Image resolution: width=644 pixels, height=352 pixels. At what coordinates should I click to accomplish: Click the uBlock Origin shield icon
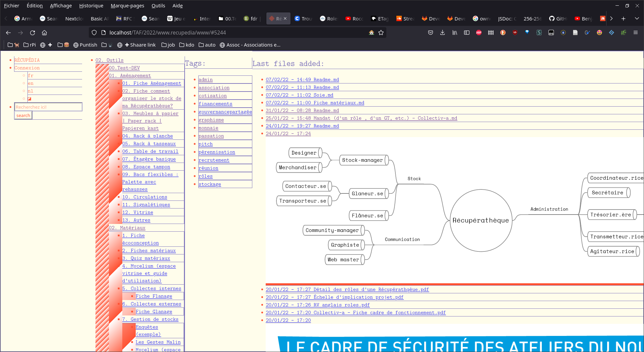pyautogui.click(x=515, y=33)
